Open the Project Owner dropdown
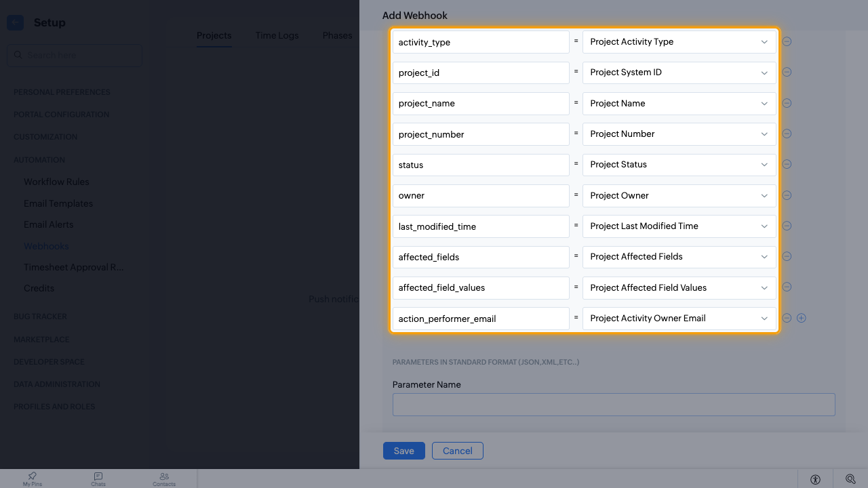868x488 pixels. (679, 195)
